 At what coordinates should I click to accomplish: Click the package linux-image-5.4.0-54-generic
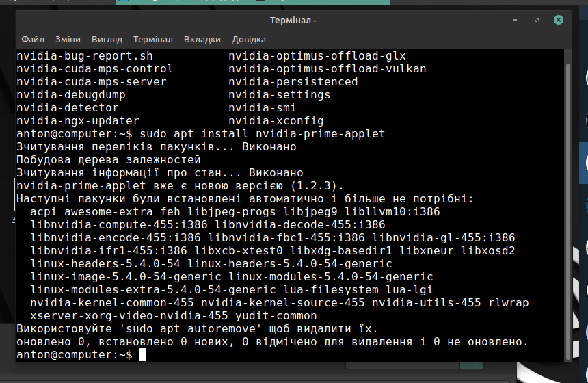126,277
